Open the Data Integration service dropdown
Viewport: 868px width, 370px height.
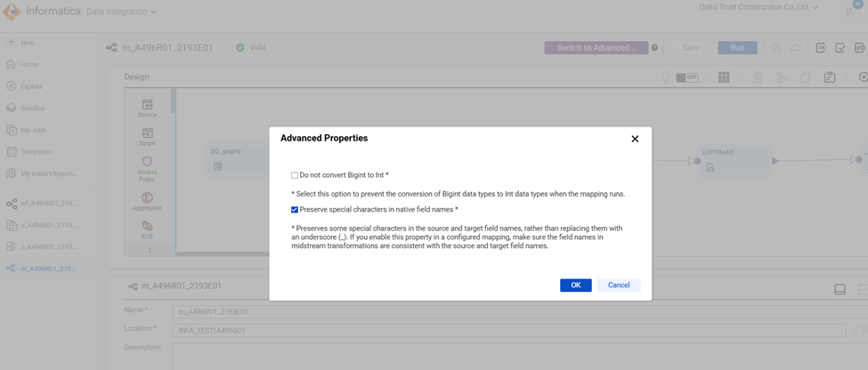(x=121, y=12)
